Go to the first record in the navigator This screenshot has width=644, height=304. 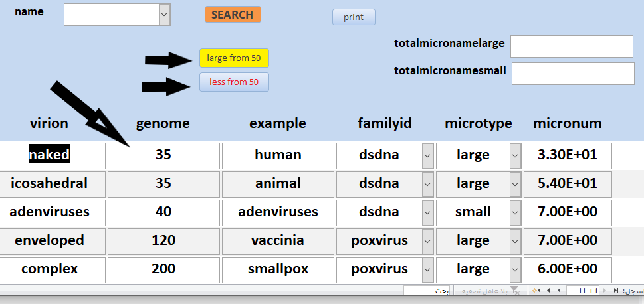click(x=616, y=291)
